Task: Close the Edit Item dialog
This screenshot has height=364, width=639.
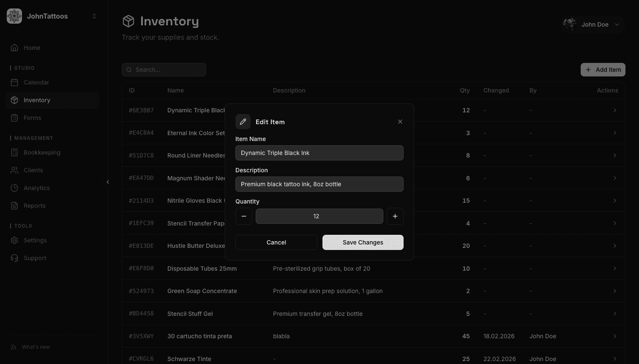Action: (400, 122)
